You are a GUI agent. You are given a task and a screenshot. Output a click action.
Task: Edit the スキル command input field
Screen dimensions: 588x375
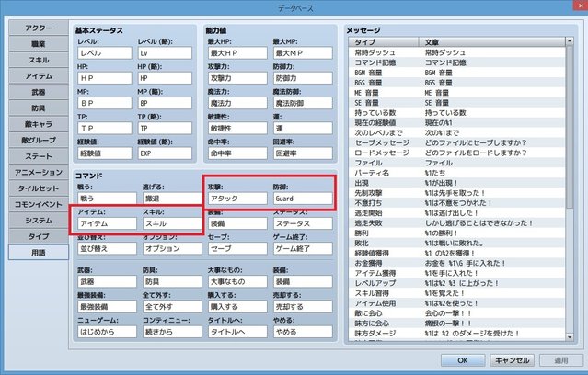click(x=172, y=223)
